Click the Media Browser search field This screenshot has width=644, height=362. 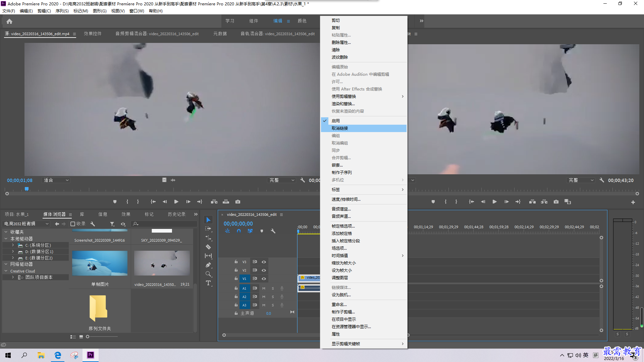[x=164, y=224]
